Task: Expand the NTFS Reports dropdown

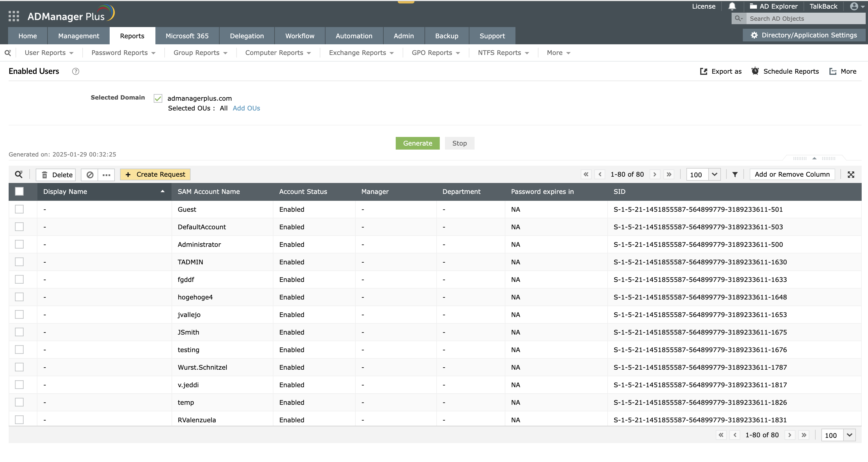Action: coord(503,53)
